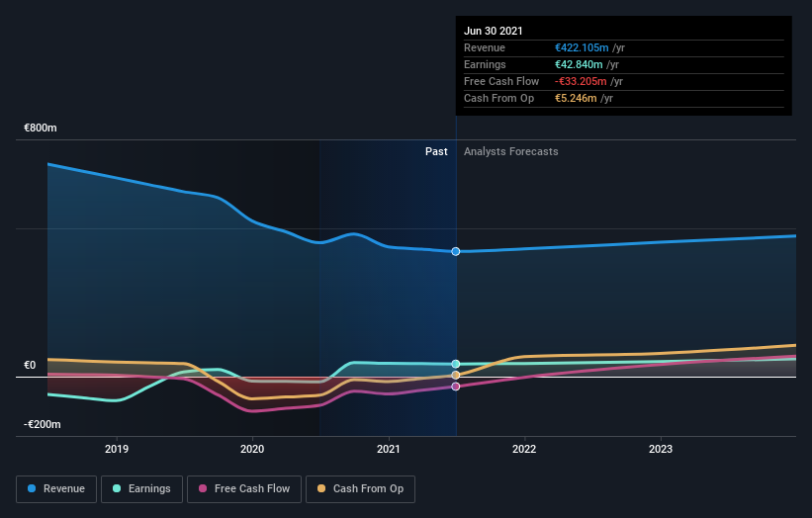Toggle the Revenue legend button
Image resolution: width=812 pixels, height=518 pixels.
(56, 489)
